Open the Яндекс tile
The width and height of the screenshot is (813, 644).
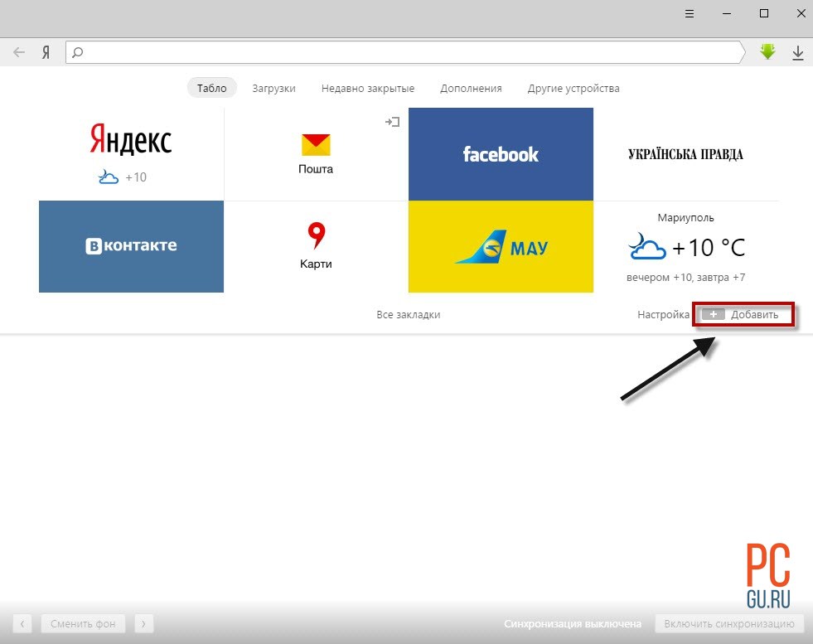coord(131,154)
